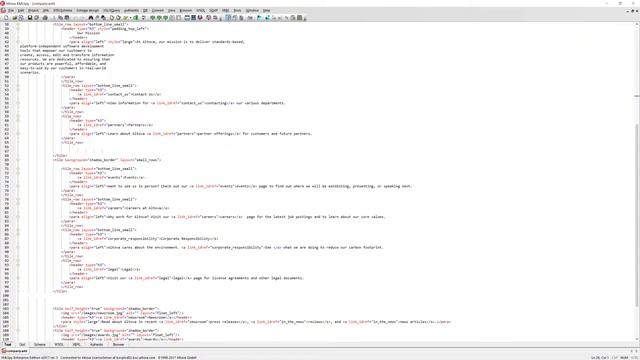Open the Help menu
This screenshot has height=360, width=640.
pos(267,10)
